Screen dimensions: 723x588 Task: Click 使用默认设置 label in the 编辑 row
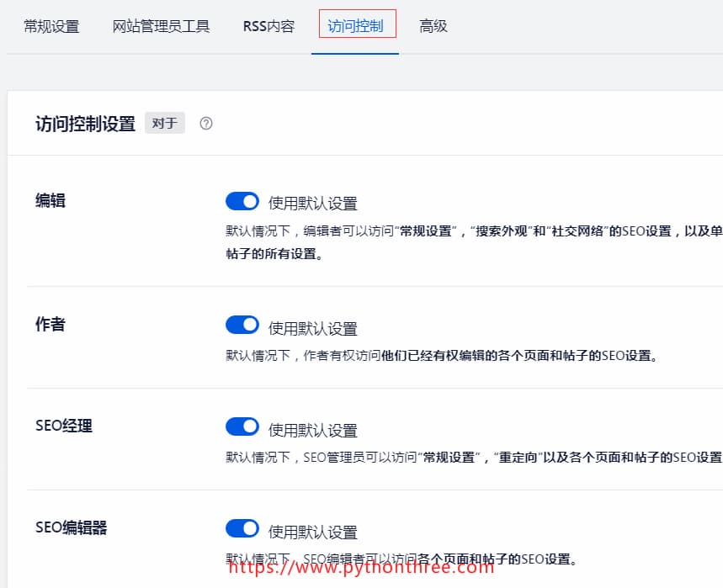coord(313,204)
